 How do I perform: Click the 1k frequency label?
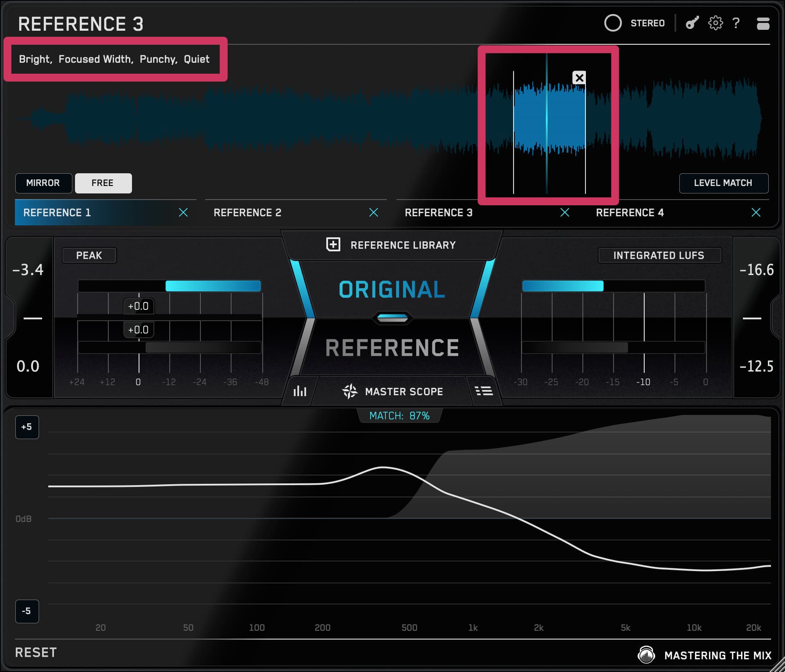[x=473, y=628]
